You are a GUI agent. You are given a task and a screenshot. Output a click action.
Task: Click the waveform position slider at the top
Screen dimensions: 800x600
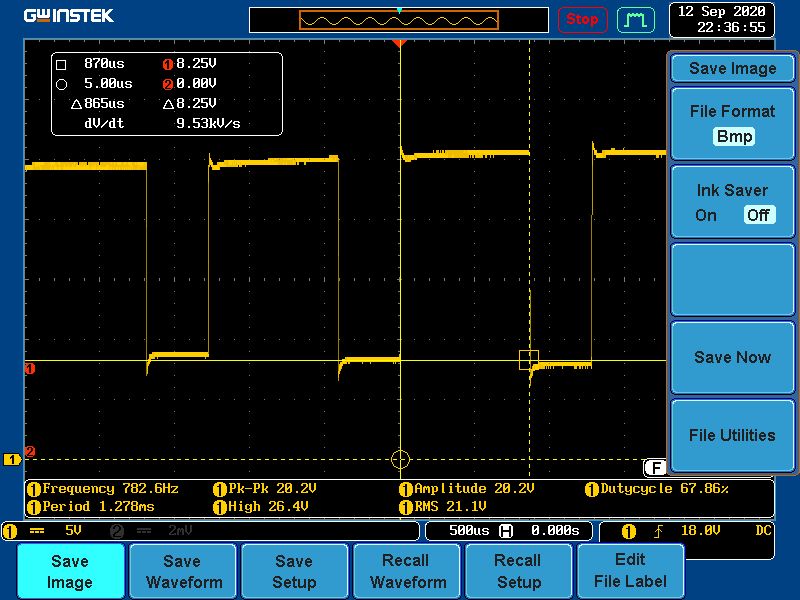pyautogui.click(x=400, y=19)
